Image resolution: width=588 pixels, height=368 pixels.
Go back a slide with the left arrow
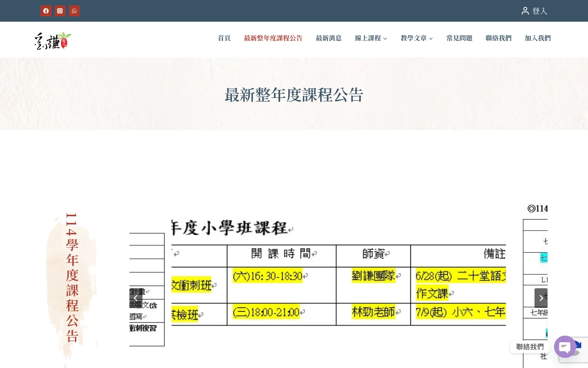click(x=136, y=298)
